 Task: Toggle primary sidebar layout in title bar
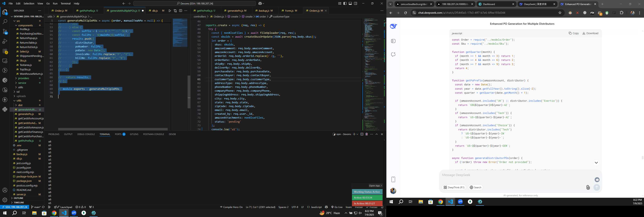(345, 3)
